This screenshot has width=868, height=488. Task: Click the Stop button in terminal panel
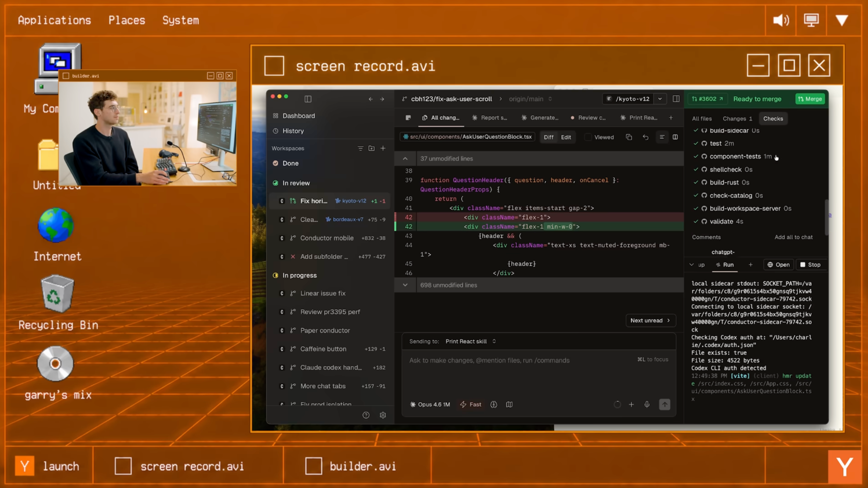(x=811, y=265)
